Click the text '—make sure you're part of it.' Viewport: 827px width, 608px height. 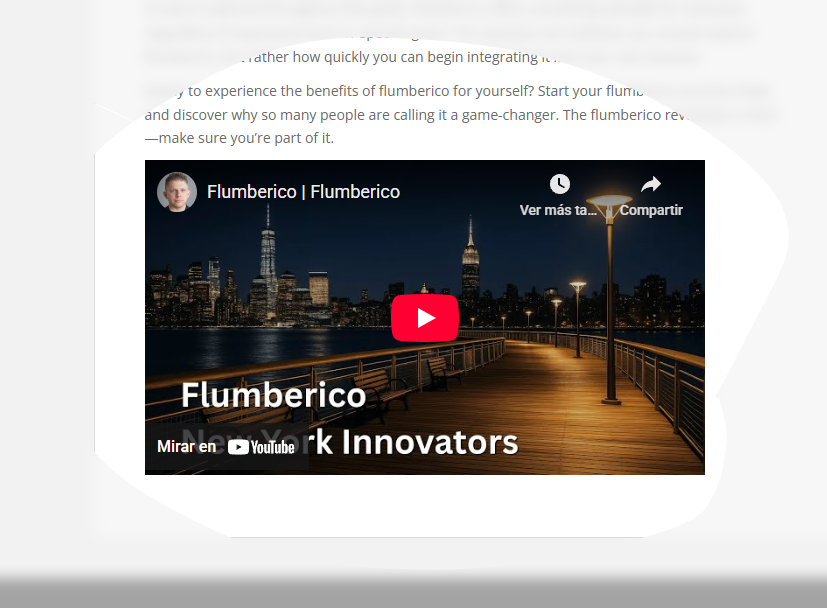point(239,138)
